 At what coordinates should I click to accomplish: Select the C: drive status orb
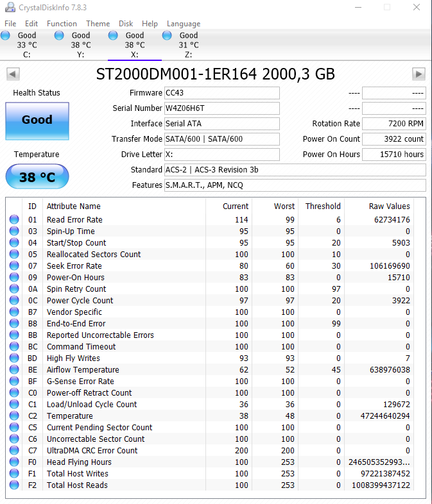(x=5, y=35)
